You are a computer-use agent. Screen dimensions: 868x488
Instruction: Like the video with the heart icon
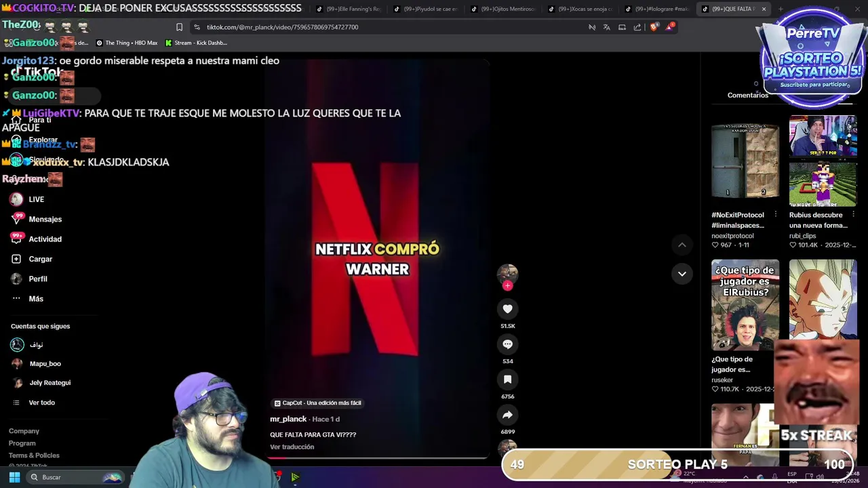pyautogui.click(x=507, y=309)
